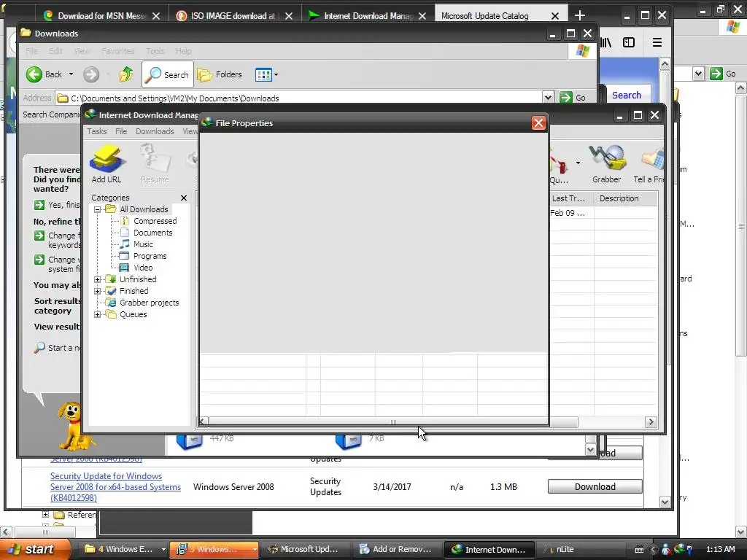This screenshot has width=747, height=560.
Task: Click the Feb 09 last try cell
Action: 571,213
